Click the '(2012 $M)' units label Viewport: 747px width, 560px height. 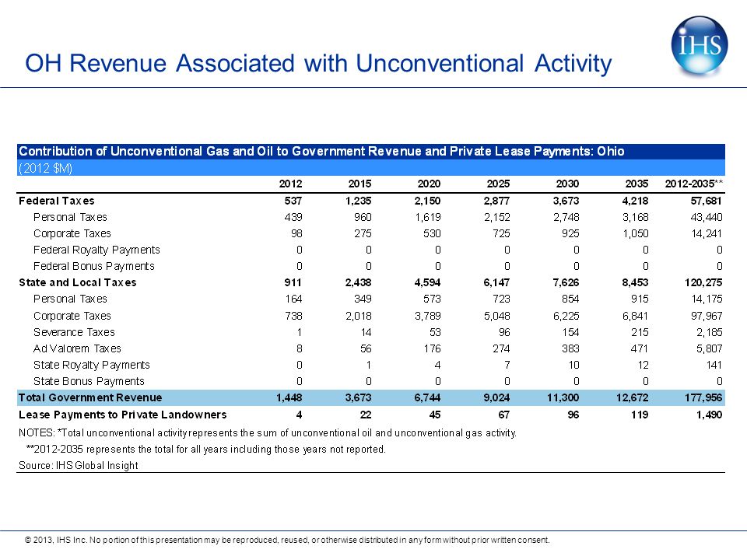[45, 168]
